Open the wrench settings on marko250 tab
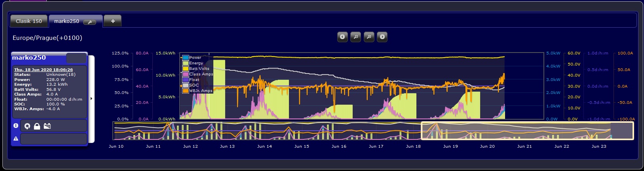 [x=90, y=22]
